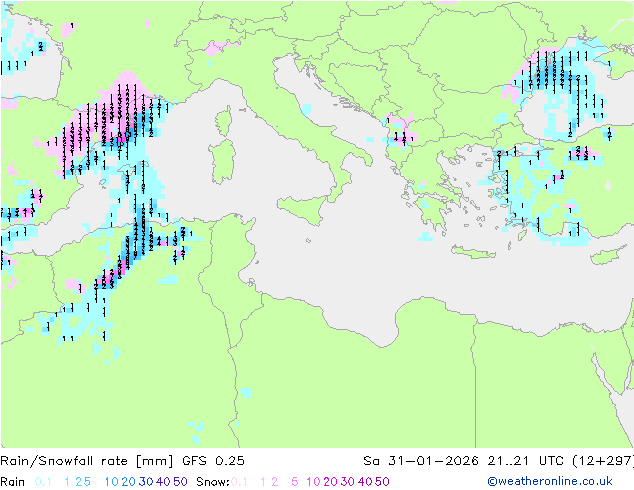This screenshot has width=634, height=490.
Task: Click the rain legend value 0.1
Action: [43, 482]
